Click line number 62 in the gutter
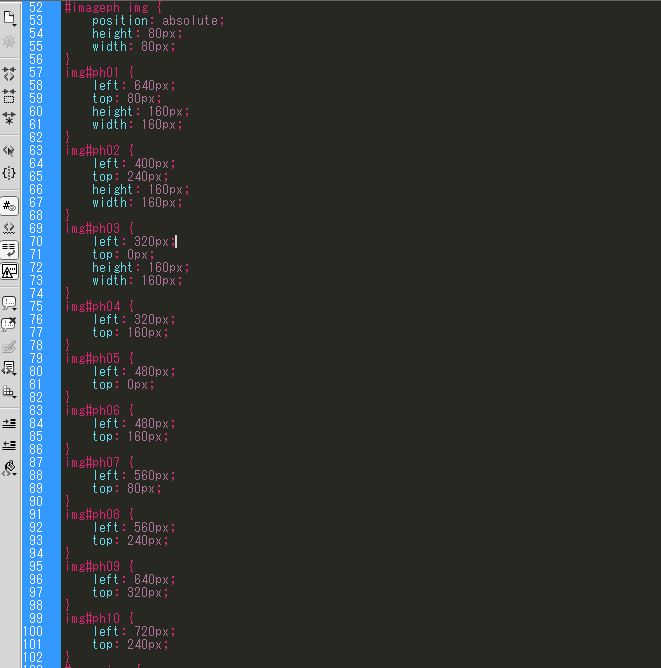 pos(36,138)
